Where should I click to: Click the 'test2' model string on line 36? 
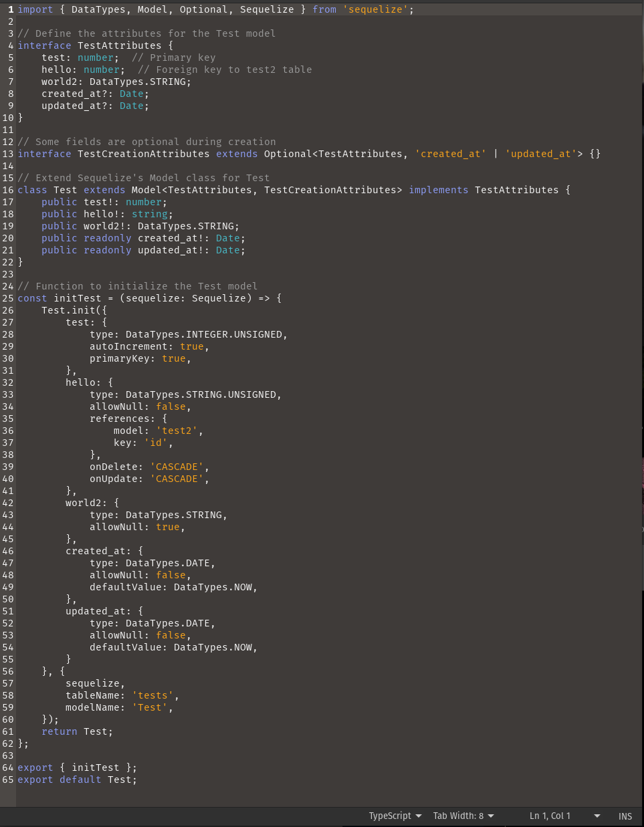(177, 431)
